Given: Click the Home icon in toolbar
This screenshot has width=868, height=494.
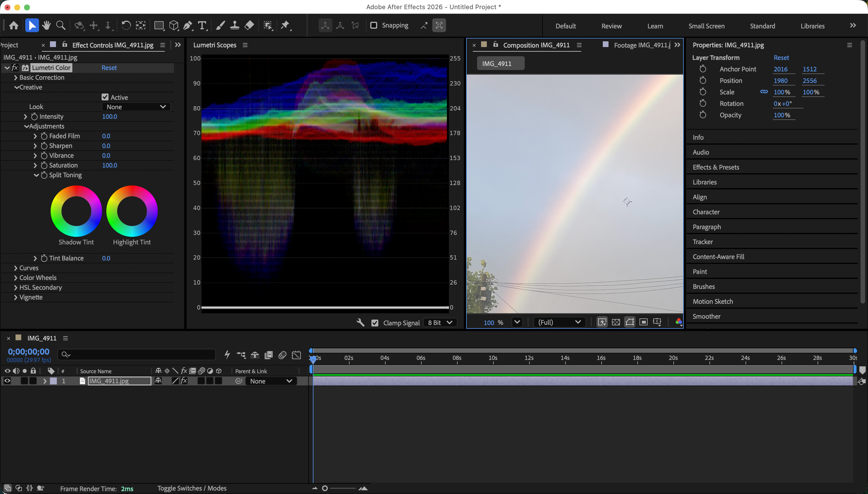Looking at the screenshot, I should click(13, 26).
